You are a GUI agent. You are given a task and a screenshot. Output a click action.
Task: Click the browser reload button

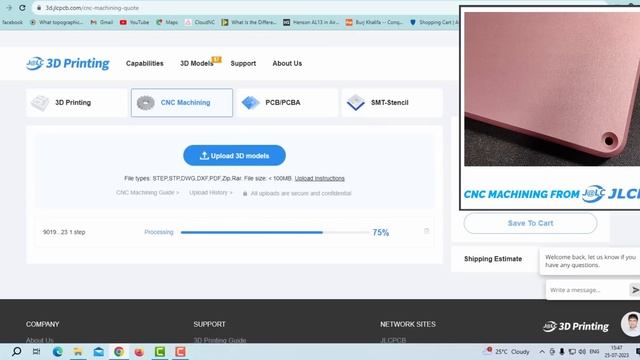point(22,8)
